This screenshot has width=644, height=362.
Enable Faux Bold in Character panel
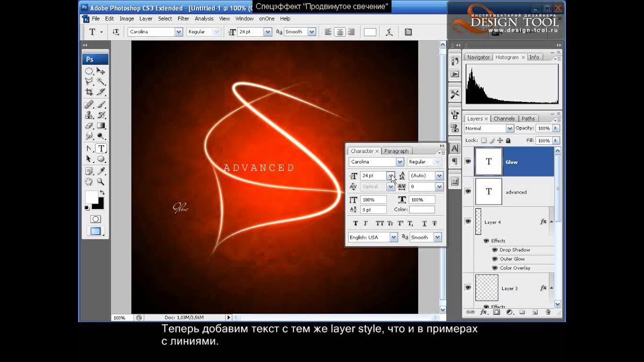click(356, 223)
